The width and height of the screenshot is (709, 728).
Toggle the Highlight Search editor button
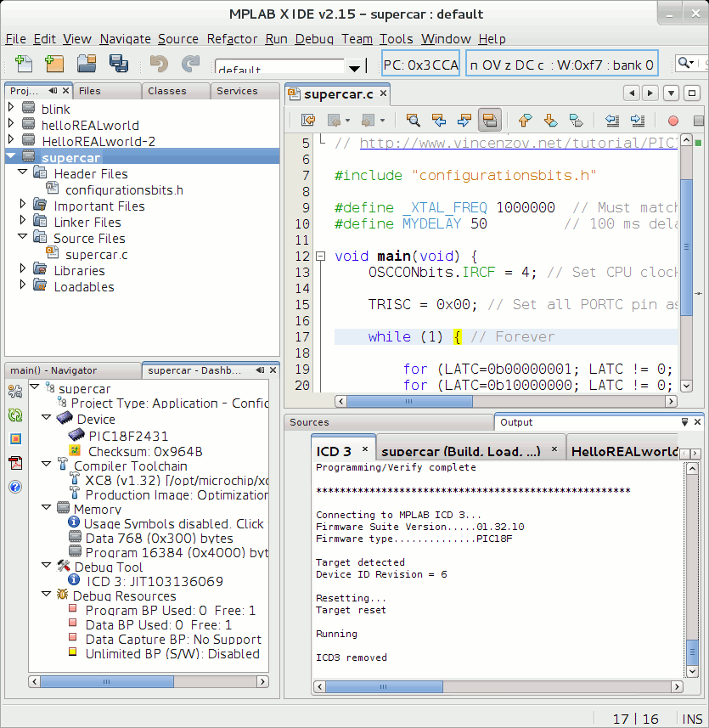(x=490, y=121)
